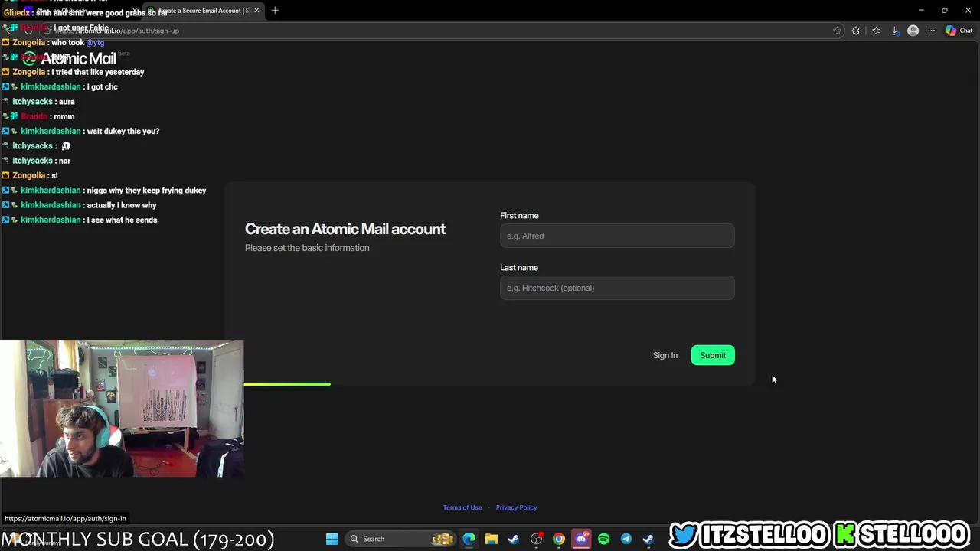Restore down the browser window
Viewport: 980px width, 551px height.
(x=944, y=10)
